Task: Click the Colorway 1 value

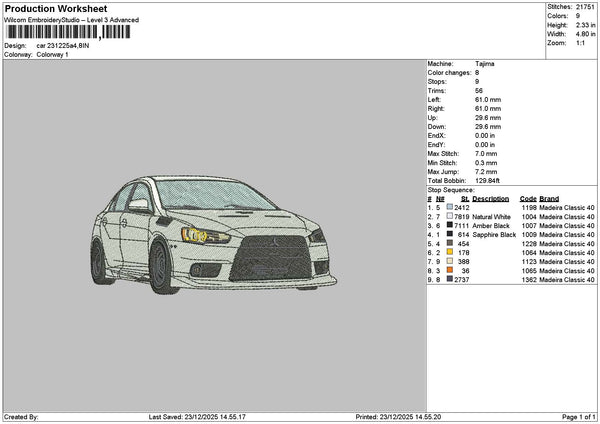Action: pyautogui.click(x=53, y=54)
